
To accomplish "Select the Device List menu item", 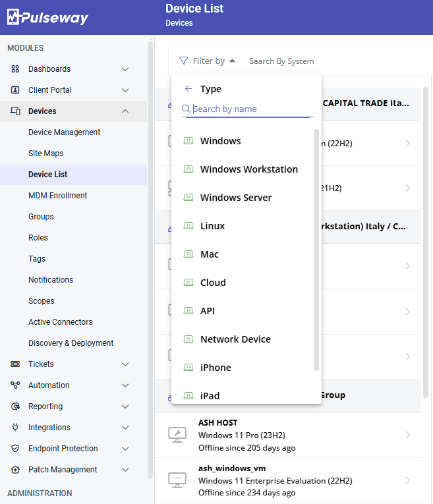I will pos(74,174).
